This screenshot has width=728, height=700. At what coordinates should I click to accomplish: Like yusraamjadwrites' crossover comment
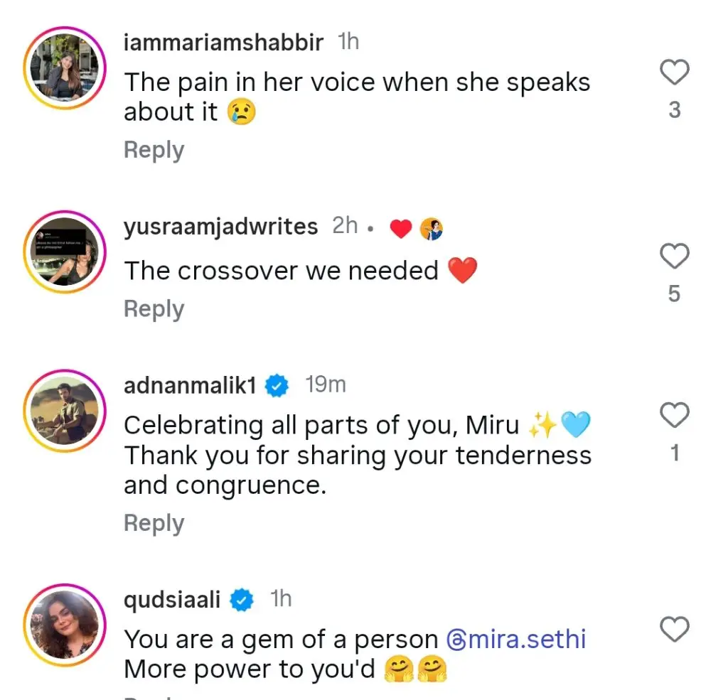tap(675, 256)
